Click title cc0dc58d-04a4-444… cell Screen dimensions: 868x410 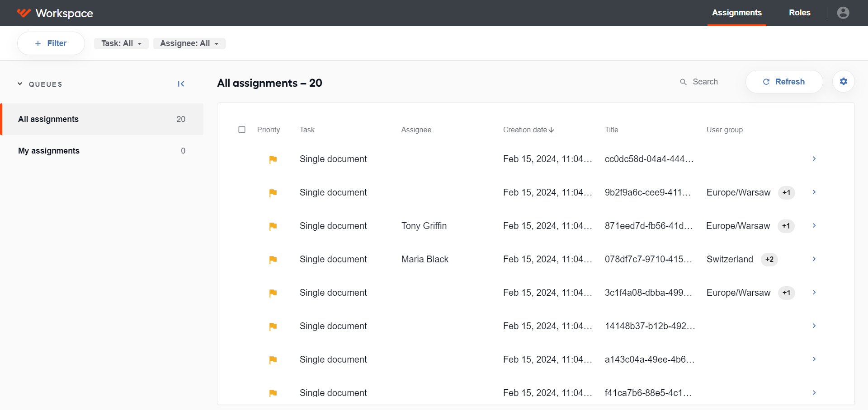[649, 159]
